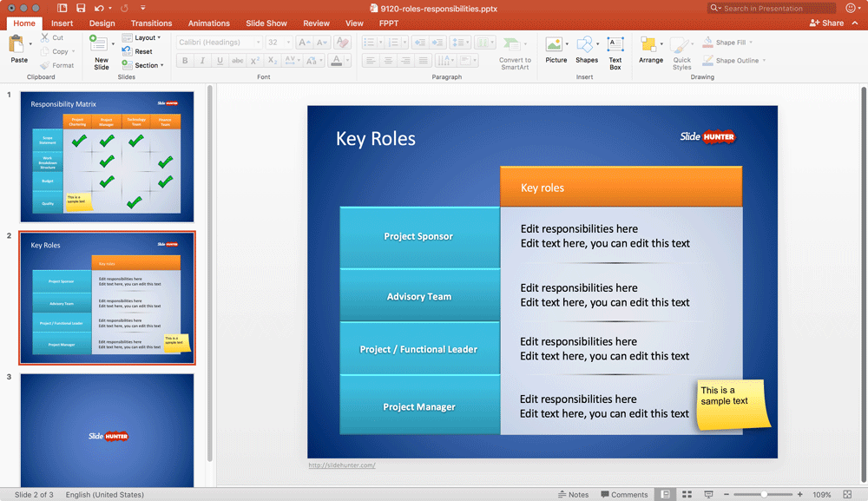The image size is (868, 501).
Task: Insert a New Slide
Action: (99, 51)
